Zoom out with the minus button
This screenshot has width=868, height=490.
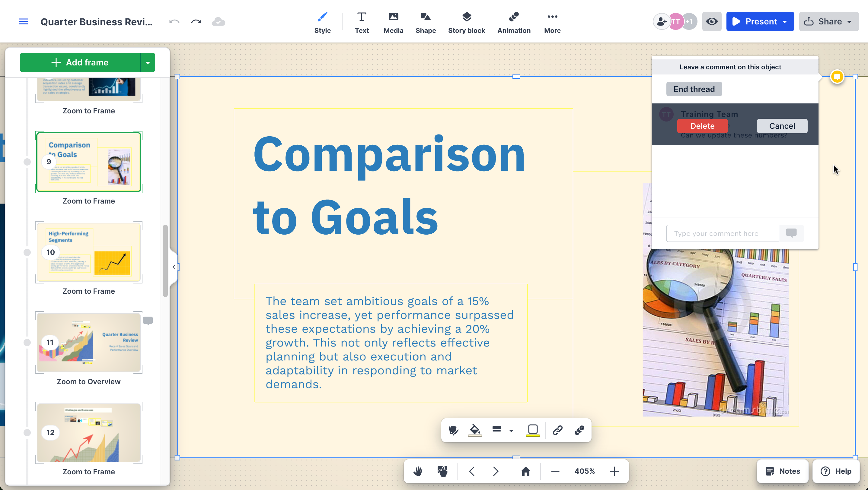[555, 471]
